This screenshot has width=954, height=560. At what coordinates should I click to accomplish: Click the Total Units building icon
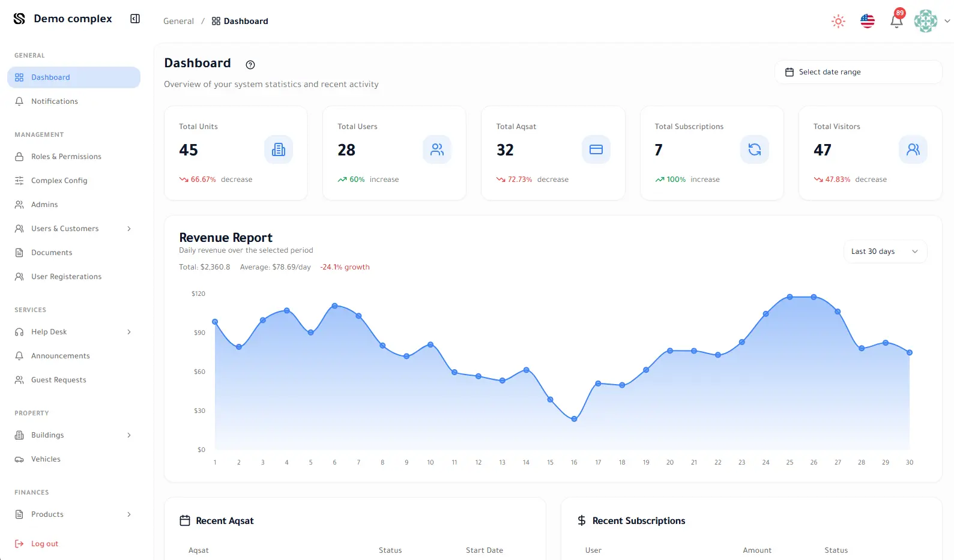279,149
